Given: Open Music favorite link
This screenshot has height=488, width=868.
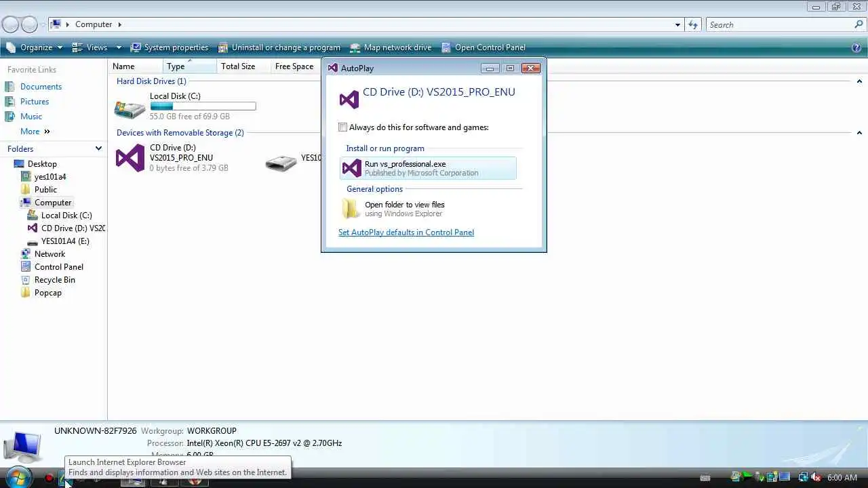Looking at the screenshot, I should [31, 117].
